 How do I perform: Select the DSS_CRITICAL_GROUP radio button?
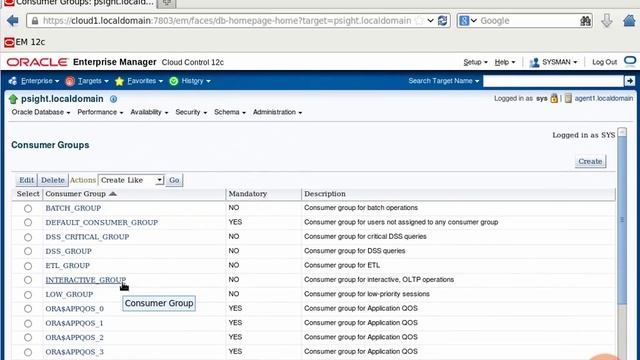tap(28, 237)
